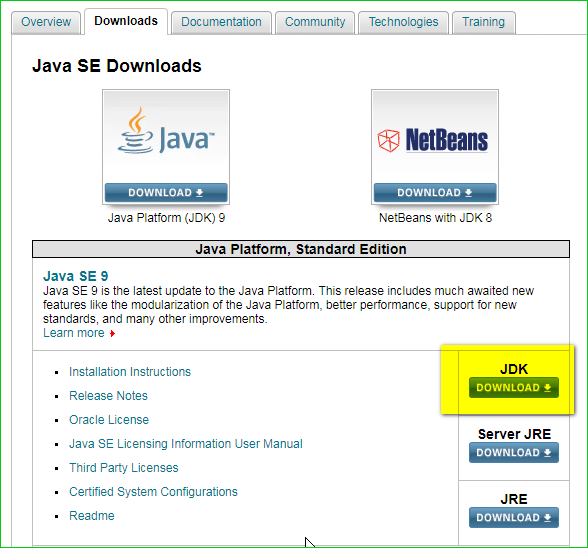
Task: Click the NetBeans with JDK 8 caption
Action: pos(435,218)
